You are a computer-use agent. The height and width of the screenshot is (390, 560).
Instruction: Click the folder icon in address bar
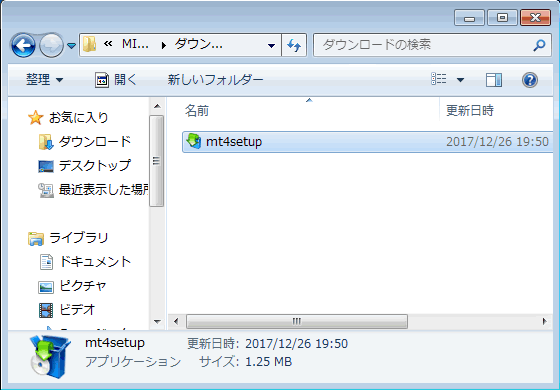89,45
